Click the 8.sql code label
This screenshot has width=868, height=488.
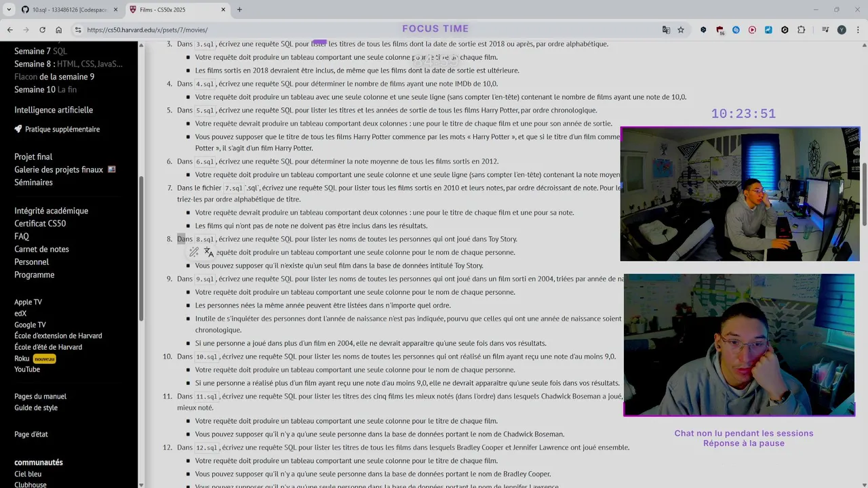(x=205, y=239)
